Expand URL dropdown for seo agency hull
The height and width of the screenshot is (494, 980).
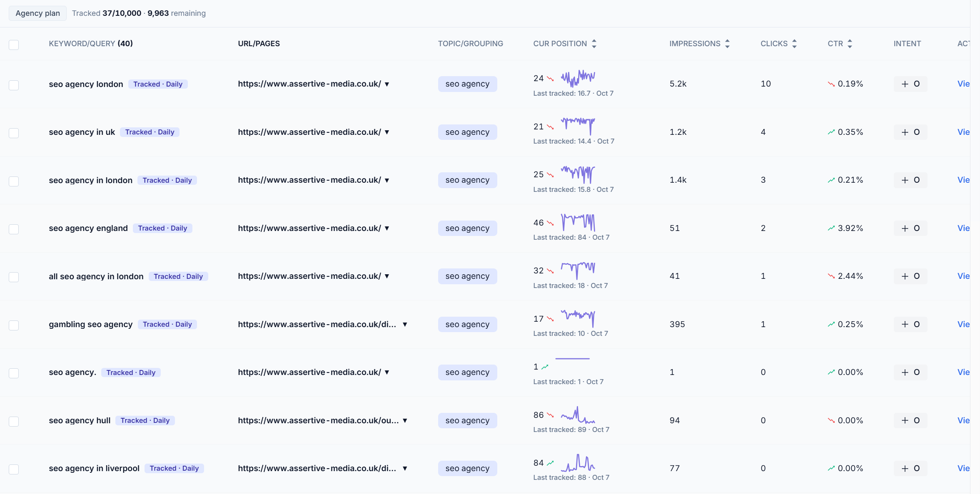point(405,420)
